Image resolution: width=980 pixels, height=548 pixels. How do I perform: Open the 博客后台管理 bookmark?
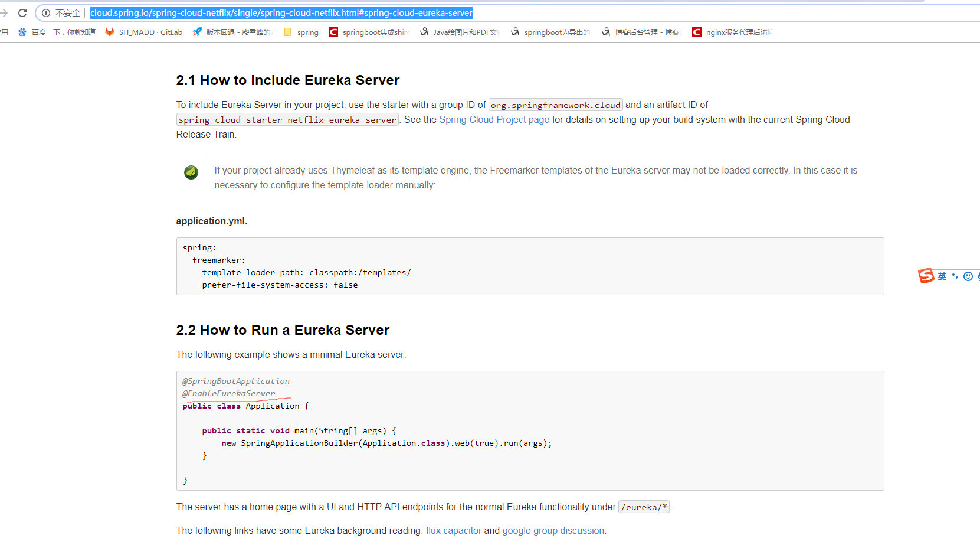(x=641, y=32)
